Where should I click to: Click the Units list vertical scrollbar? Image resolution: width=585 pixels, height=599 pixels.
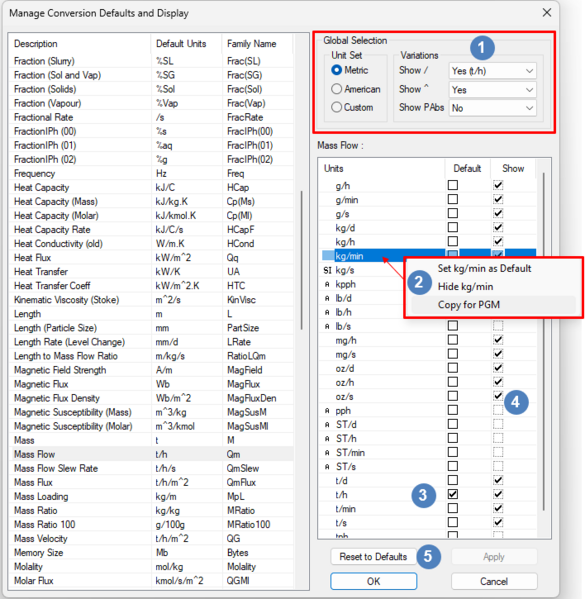pos(543,341)
